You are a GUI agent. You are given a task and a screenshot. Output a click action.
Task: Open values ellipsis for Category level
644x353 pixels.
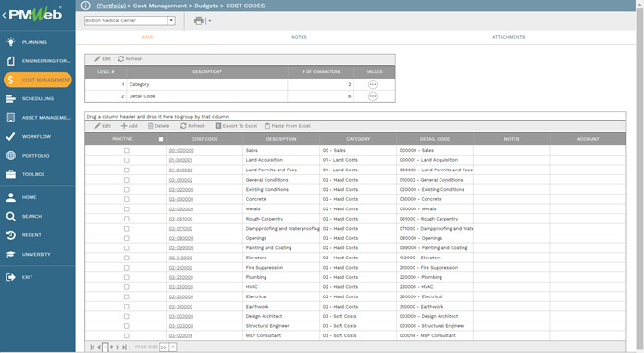point(373,84)
